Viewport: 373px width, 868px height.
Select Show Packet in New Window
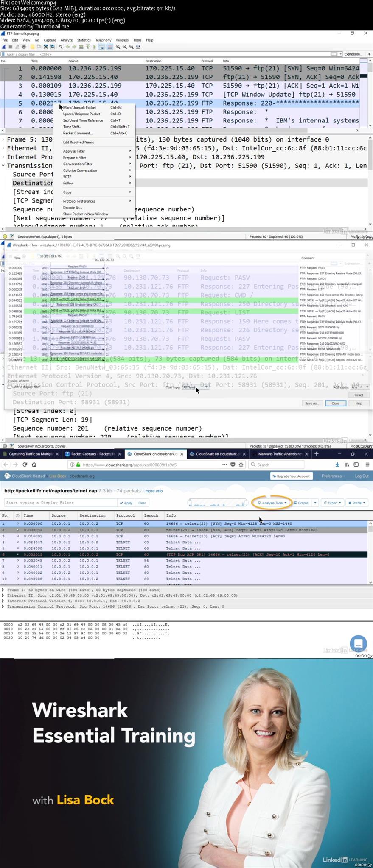coord(85,214)
